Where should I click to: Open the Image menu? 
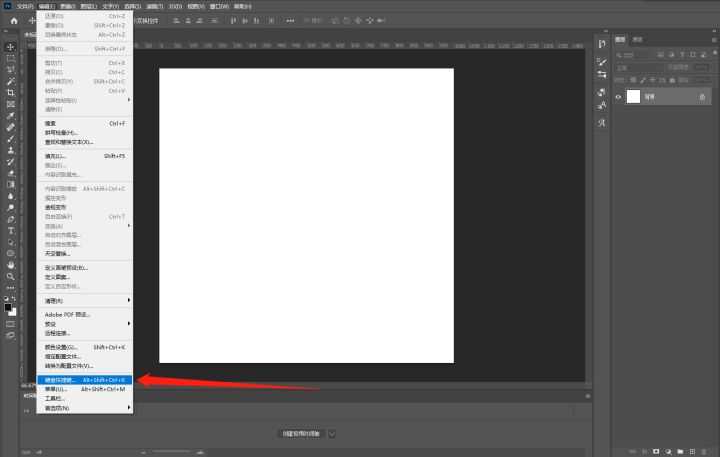point(68,6)
